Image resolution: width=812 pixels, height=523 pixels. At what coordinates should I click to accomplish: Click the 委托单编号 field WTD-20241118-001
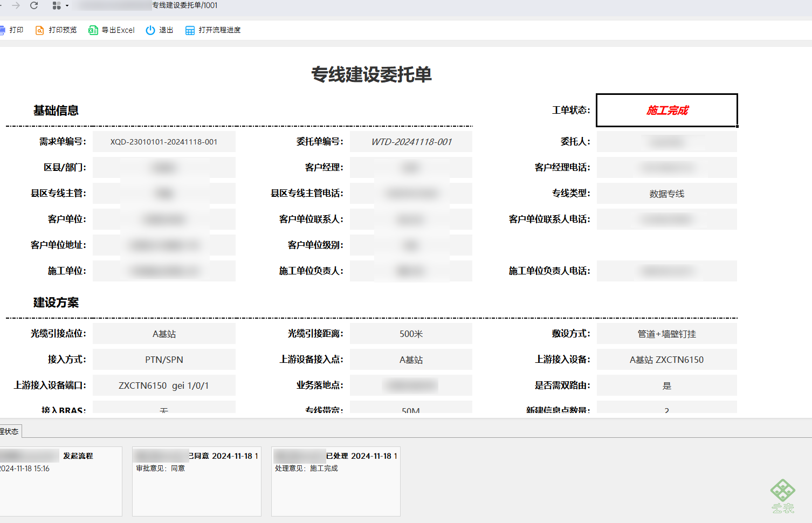(x=411, y=142)
